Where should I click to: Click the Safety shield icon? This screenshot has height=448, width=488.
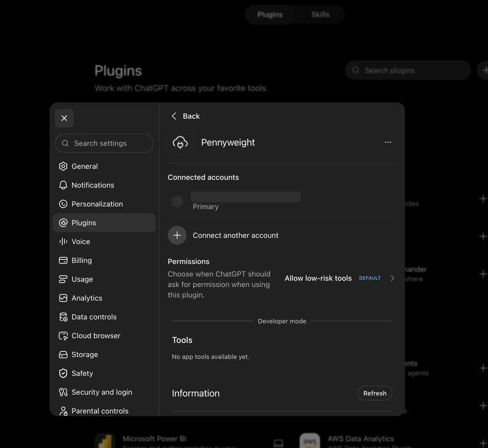point(63,373)
